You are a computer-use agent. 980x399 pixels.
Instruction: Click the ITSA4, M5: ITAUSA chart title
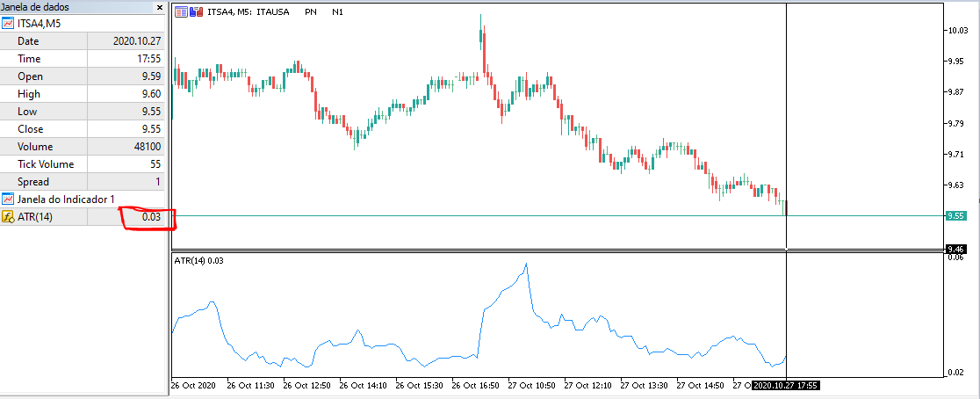[249, 11]
